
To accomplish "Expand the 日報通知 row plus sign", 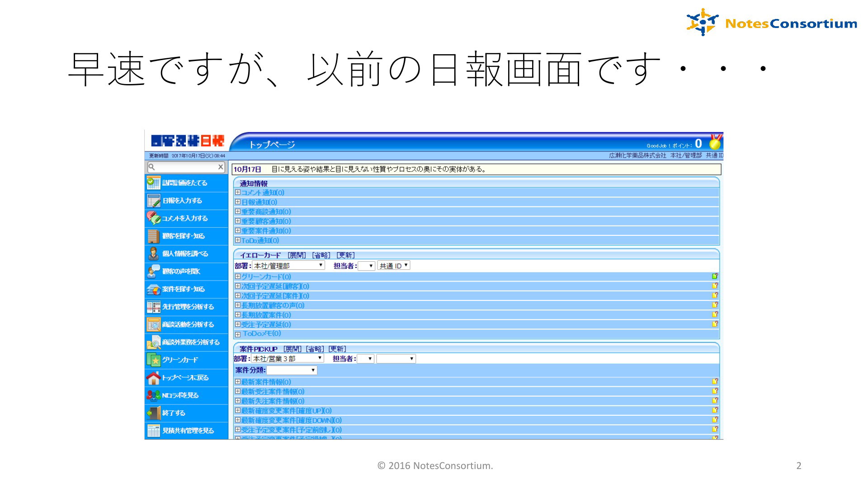I will coord(238,202).
